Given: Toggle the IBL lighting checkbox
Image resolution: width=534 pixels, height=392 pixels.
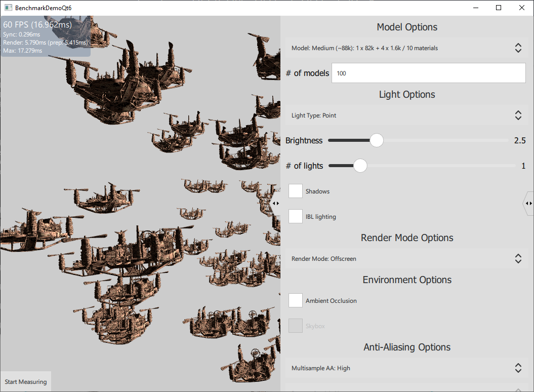Looking at the screenshot, I should 296,217.
